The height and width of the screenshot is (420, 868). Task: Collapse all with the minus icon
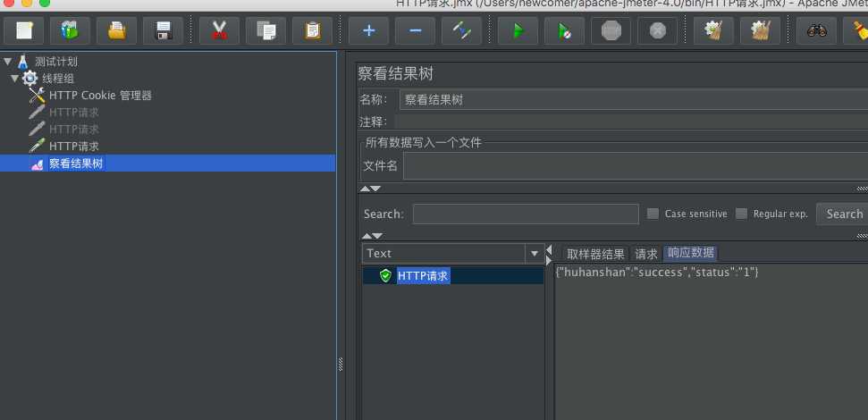pos(415,30)
